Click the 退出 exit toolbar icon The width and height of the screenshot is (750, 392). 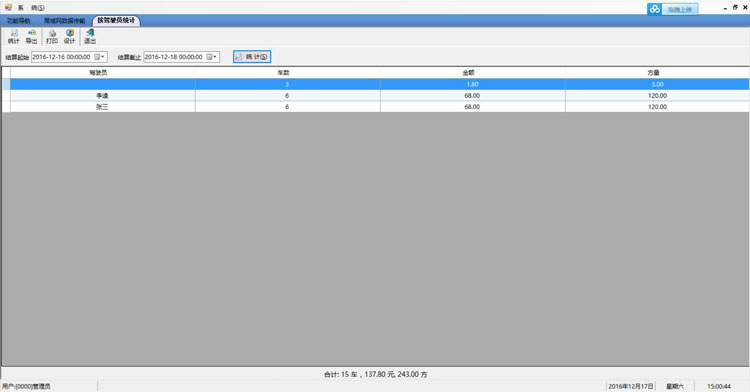90,36
